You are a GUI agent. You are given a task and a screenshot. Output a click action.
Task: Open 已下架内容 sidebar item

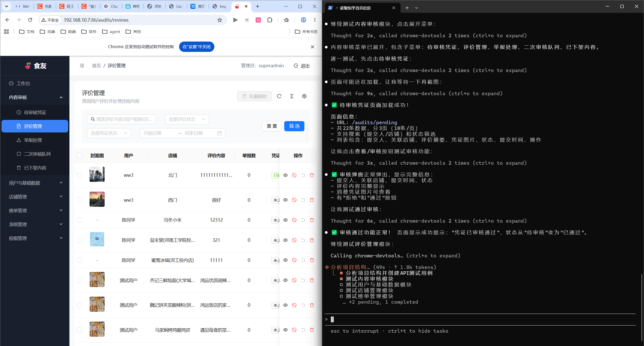point(35,168)
